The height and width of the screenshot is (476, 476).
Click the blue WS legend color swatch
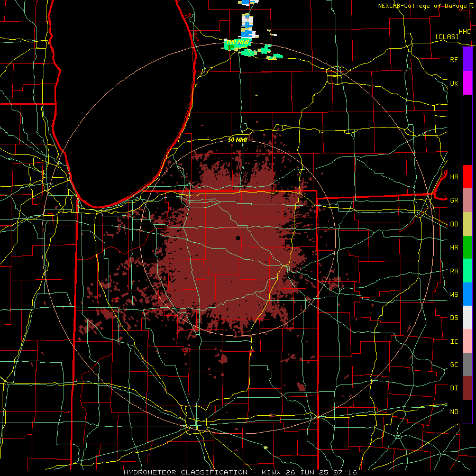point(467,294)
